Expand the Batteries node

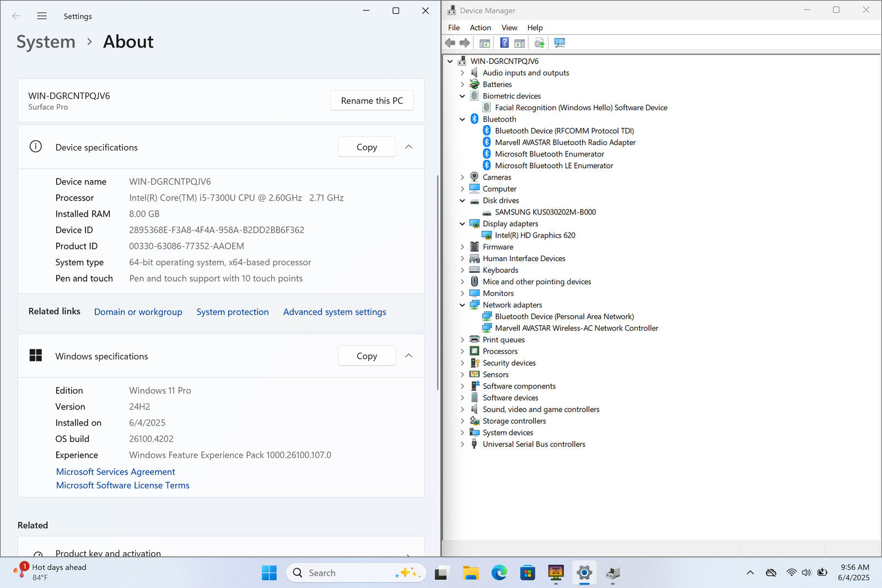462,84
